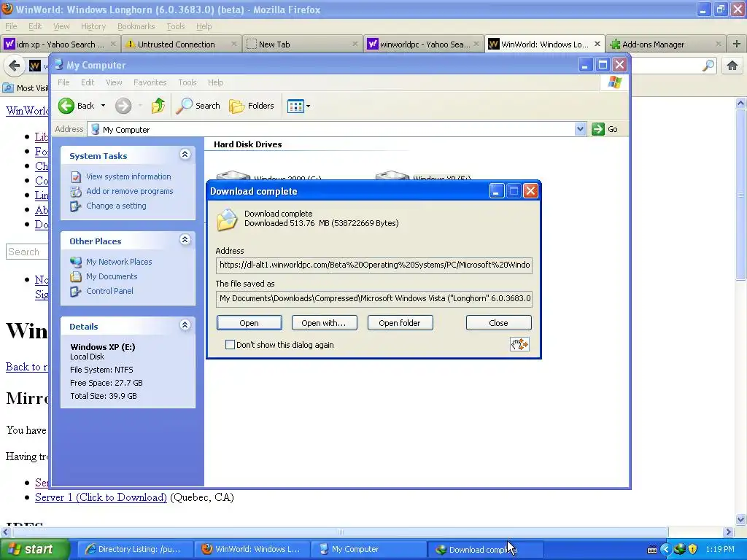Click the WinWorld page Search field
The image size is (747, 560).
(27, 252)
